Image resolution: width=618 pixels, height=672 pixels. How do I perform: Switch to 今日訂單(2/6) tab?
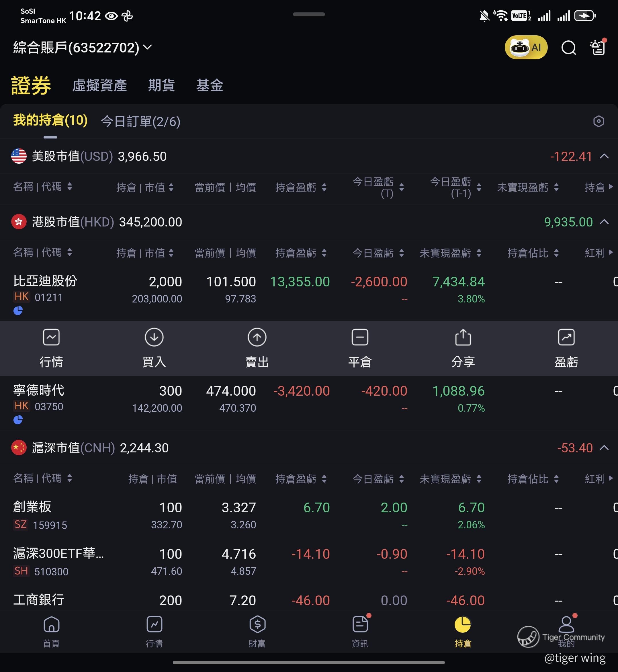pyautogui.click(x=140, y=122)
